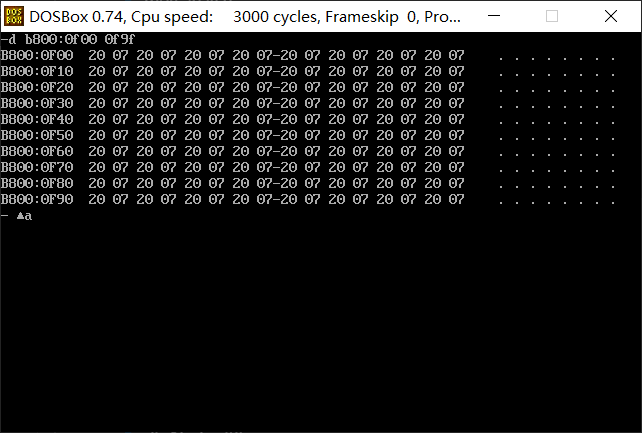
Task: Select the address label B800:0F70
Action: 37,167
